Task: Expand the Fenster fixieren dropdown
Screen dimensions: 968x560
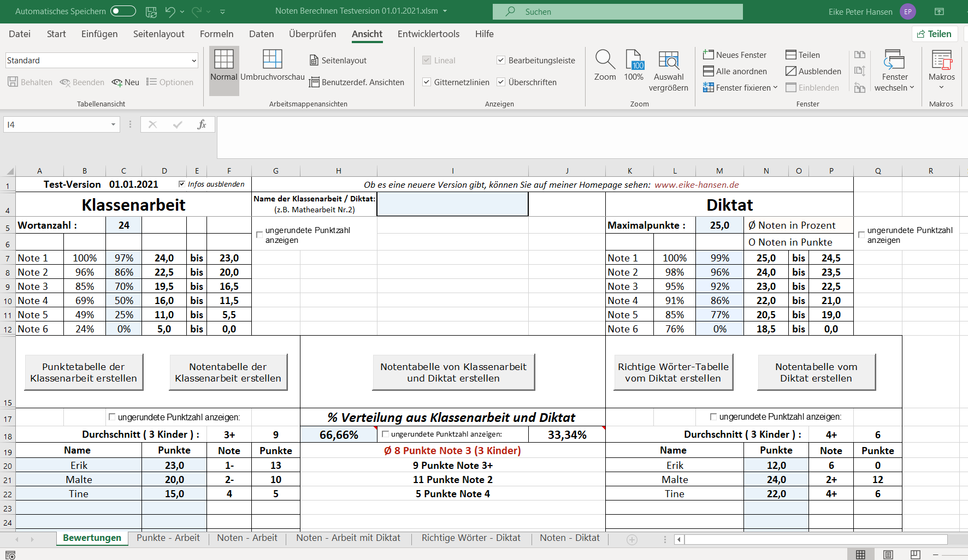Action: tap(775, 87)
